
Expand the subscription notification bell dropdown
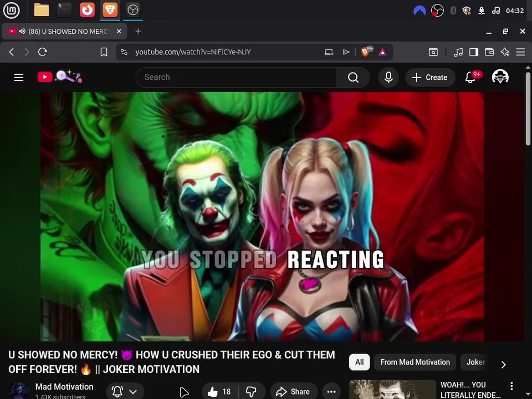pos(125,392)
